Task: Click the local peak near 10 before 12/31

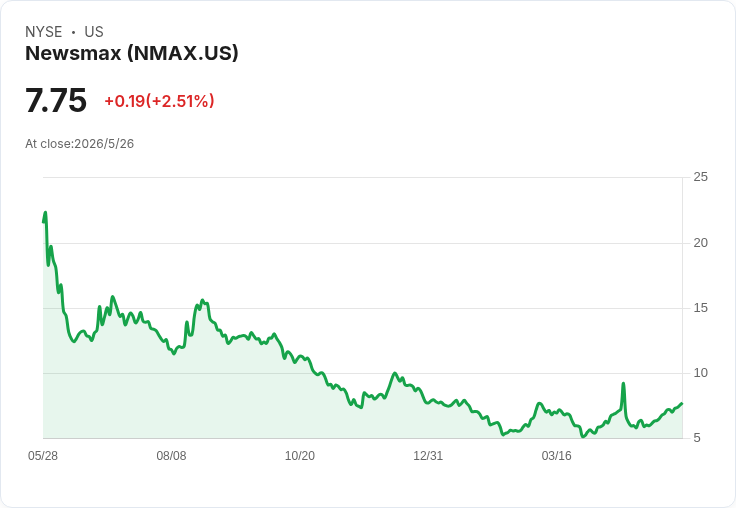Action: [x=395, y=373]
